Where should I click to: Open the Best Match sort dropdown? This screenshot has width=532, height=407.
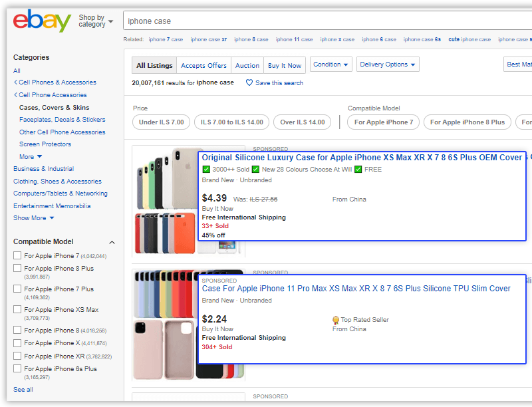click(x=518, y=65)
